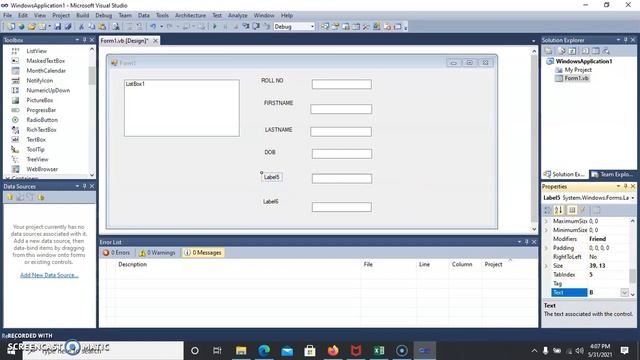The width and height of the screenshot is (640, 360).
Task: Open Microsoft Edge from the taskbar
Action: click(264, 350)
